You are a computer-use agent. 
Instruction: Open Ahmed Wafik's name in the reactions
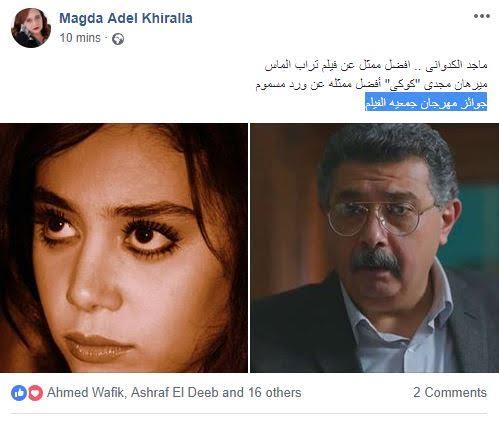click(86, 392)
